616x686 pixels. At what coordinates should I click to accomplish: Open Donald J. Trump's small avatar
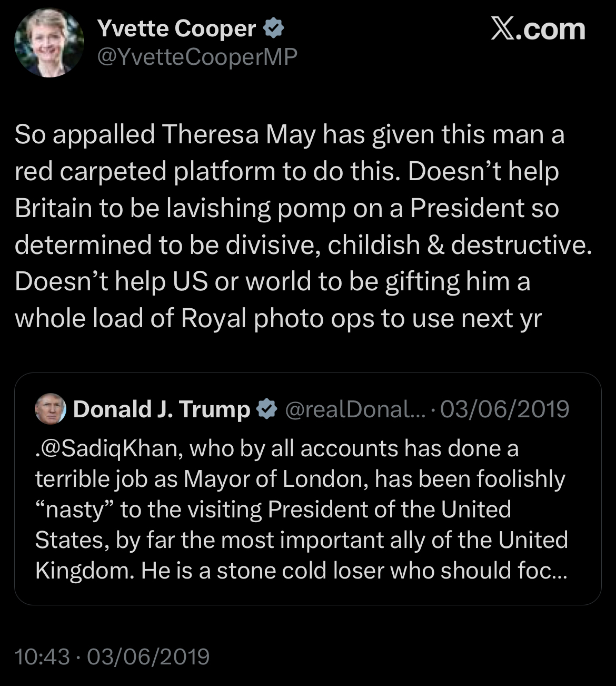click(x=50, y=409)
